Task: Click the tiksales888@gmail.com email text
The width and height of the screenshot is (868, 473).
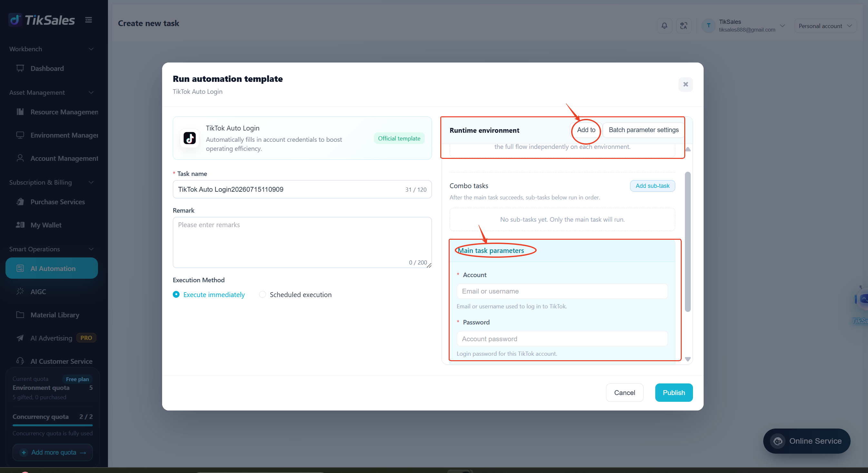Action: click(747, 30)
